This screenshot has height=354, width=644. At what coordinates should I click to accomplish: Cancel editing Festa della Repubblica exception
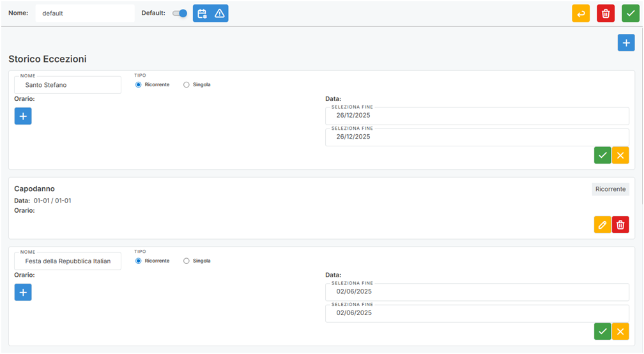coord(620,332)
